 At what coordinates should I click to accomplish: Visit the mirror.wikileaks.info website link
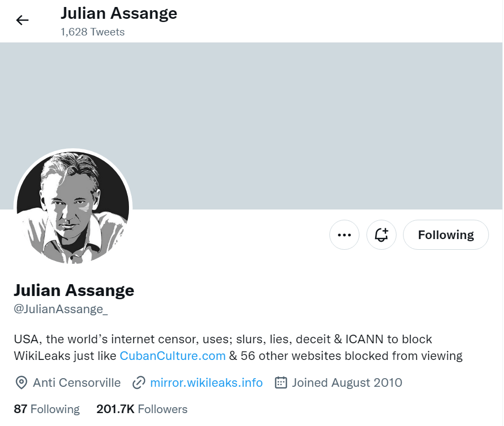(x=206, y=383)
